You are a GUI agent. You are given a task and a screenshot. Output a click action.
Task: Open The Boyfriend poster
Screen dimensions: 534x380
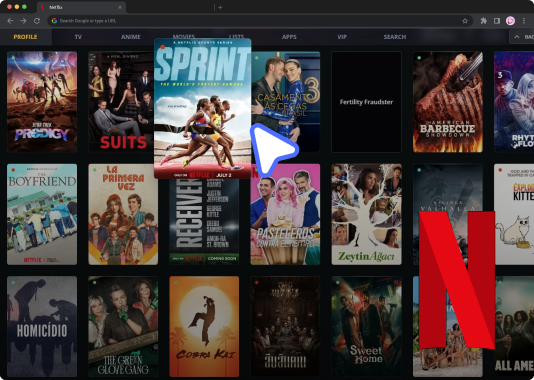tap(42, 214)
